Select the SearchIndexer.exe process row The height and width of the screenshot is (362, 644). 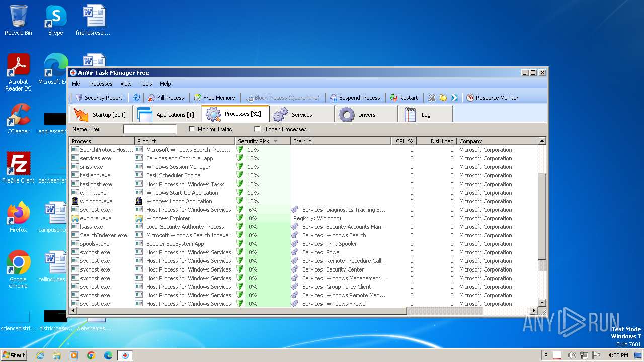pos(304,235)
